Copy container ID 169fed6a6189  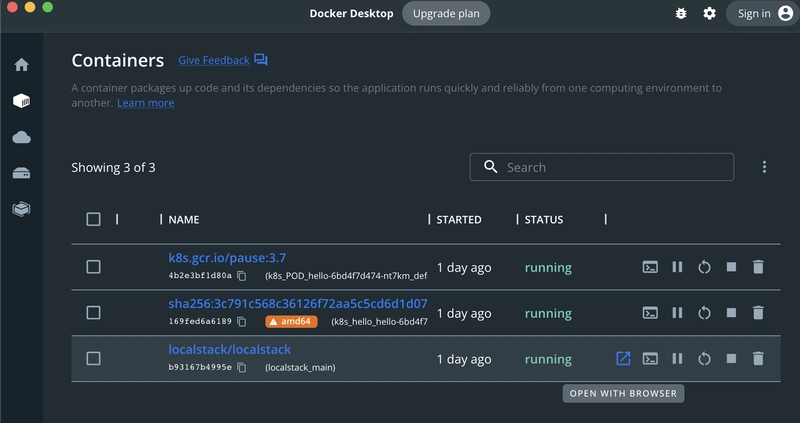click(242, 322)
